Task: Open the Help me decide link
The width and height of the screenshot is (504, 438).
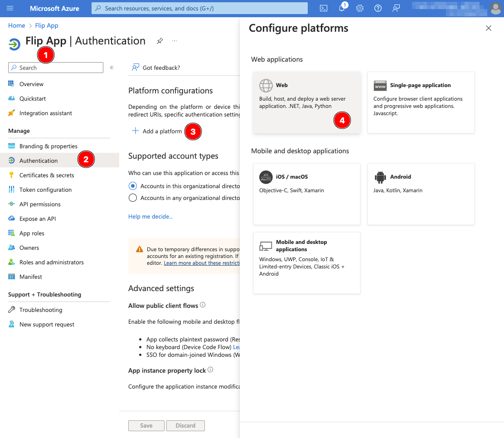Action: point(150,216)
